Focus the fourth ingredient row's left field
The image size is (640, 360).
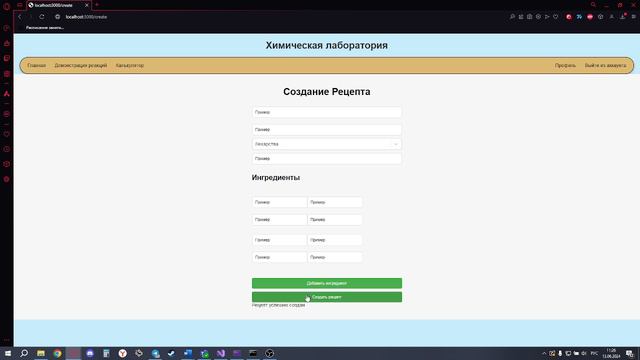point(279,257)
